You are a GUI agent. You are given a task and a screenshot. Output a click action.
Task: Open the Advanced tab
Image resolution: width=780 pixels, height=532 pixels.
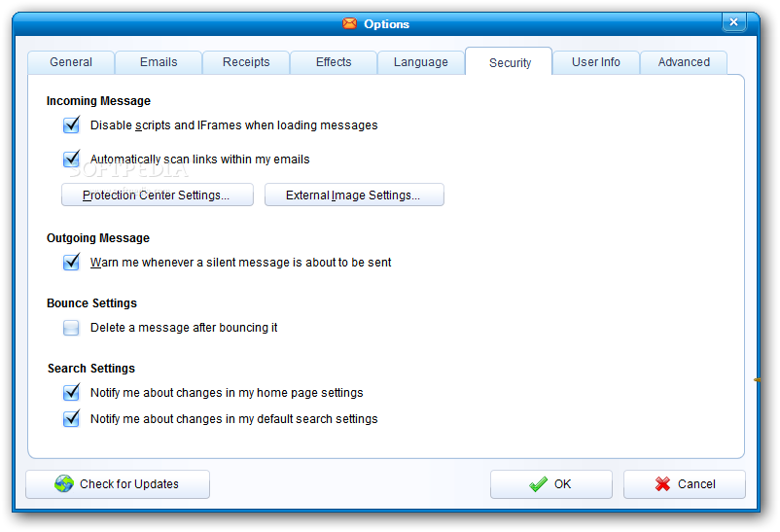684,62
